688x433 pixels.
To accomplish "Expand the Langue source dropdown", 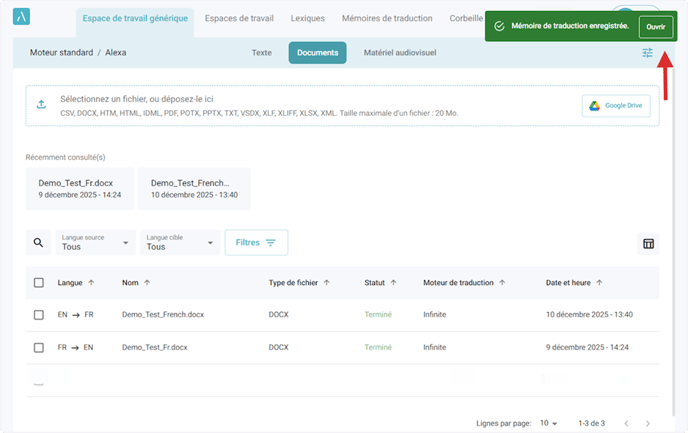I will click(96, 242).
